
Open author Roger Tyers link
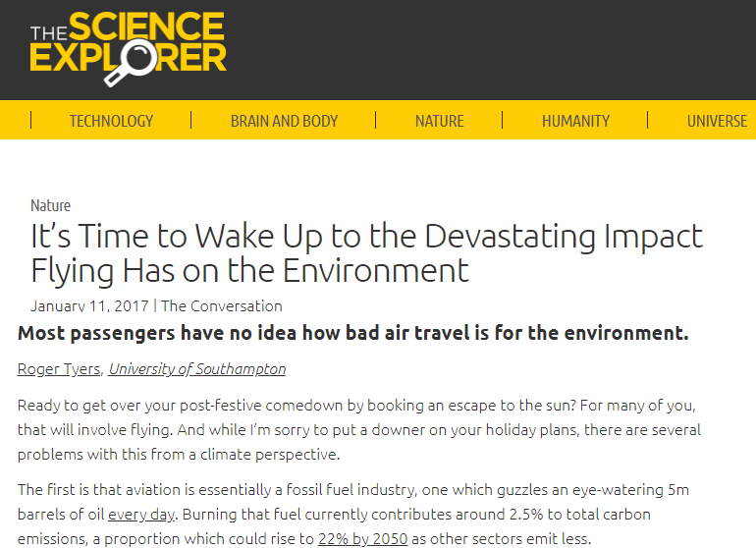click(x=58, y=369)
